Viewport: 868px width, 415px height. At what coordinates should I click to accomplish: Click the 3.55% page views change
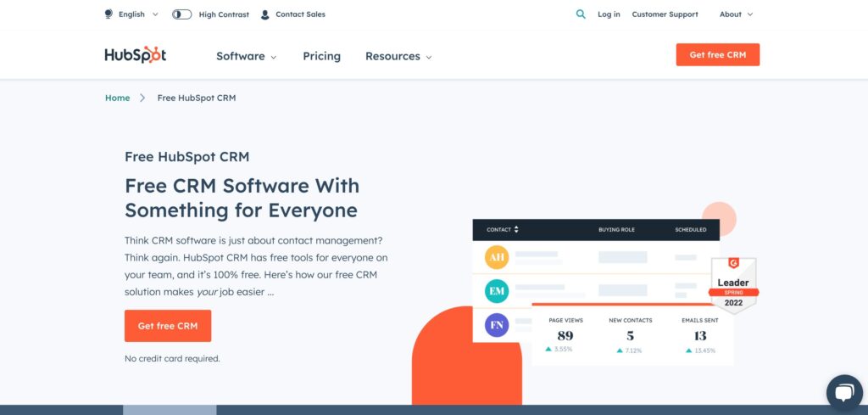(559, 349)
